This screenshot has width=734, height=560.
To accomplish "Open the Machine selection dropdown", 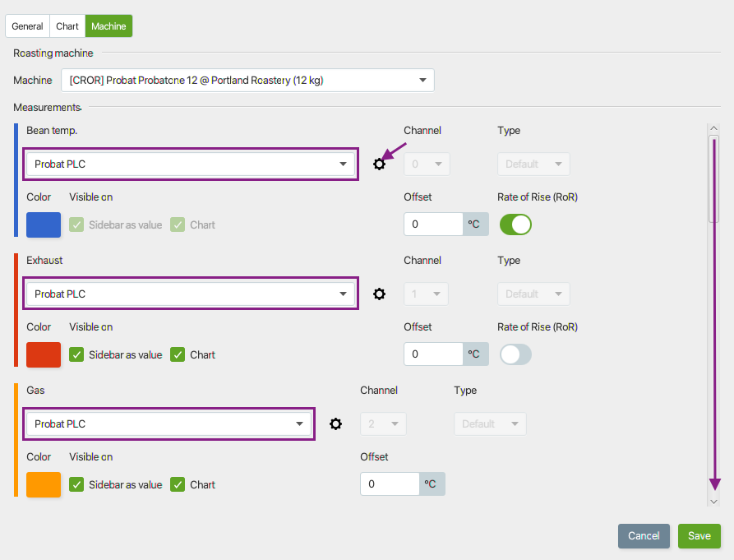I will (247, 80).
